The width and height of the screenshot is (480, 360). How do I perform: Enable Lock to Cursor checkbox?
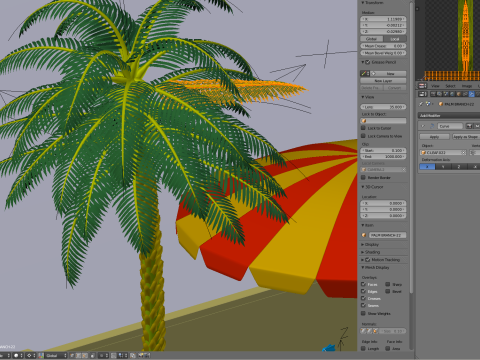point(363,128)
